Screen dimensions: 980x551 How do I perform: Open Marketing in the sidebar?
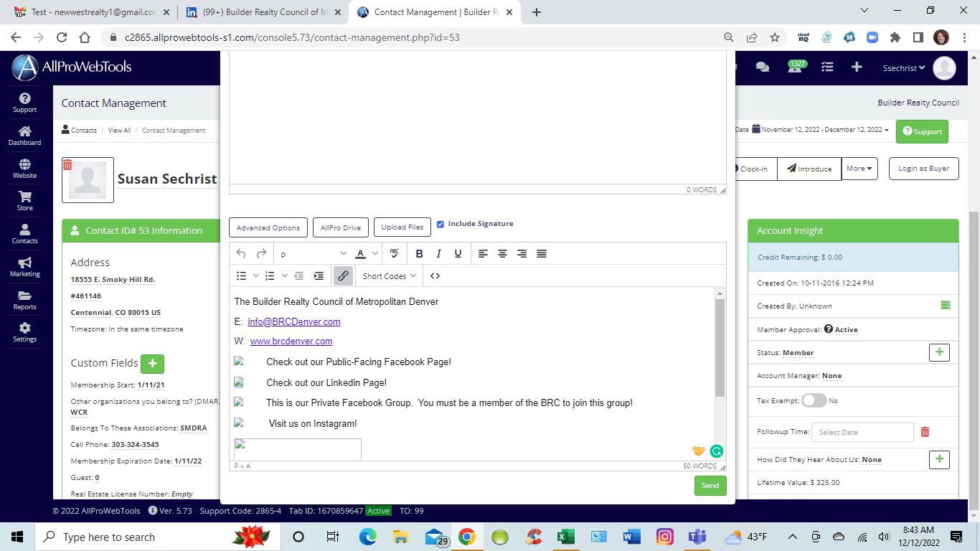(x=25, y=267)
